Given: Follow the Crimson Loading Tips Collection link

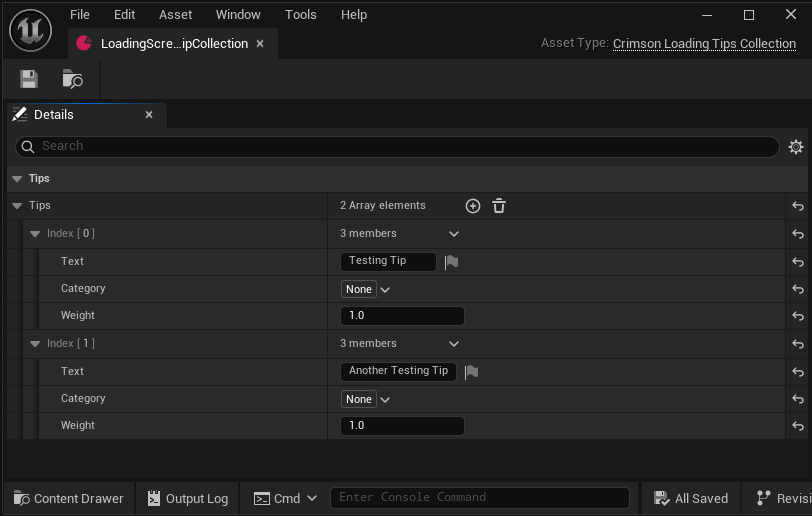Looking at the screenshot, I should (704, 44).
